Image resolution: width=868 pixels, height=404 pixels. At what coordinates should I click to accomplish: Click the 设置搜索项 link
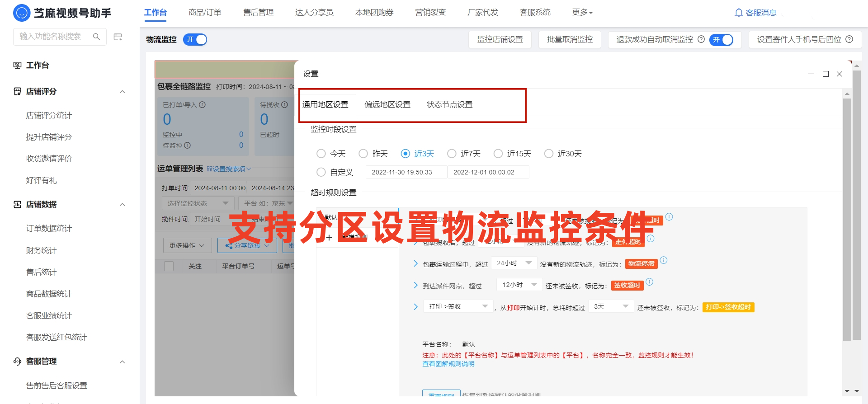click(x=229, y=169)
